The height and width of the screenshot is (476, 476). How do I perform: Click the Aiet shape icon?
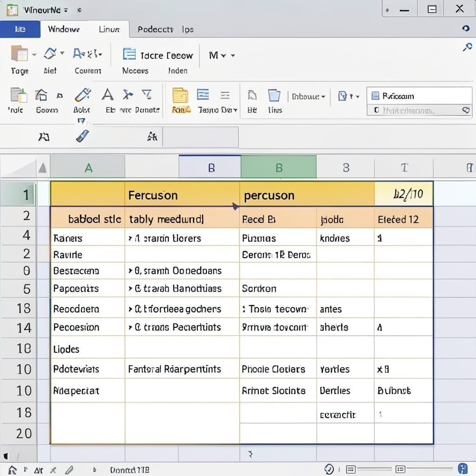click(50, 54)
